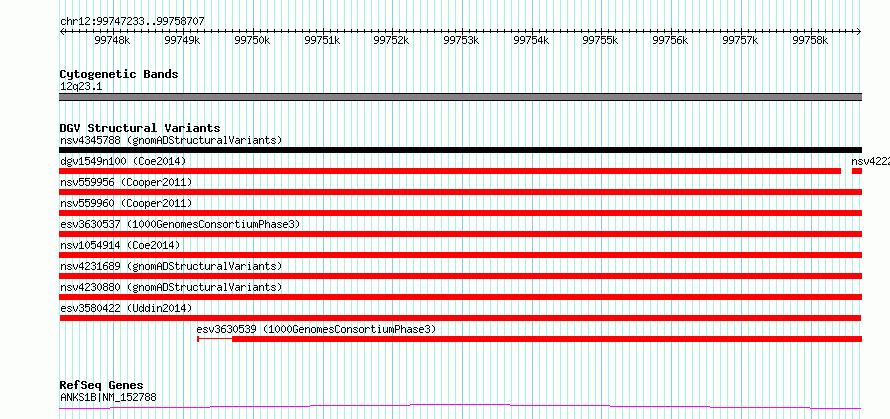This screenshot has height=419, width=890.
Task: Click the 99748k ruler tick label
Action: pyautogui.click(x=112, y=40)
